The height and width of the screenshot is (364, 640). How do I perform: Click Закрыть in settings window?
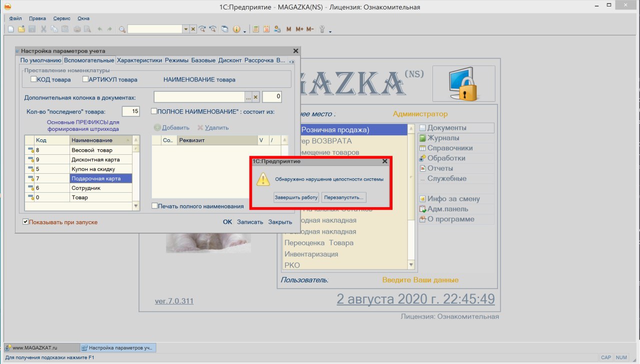(x=280, y=222)
